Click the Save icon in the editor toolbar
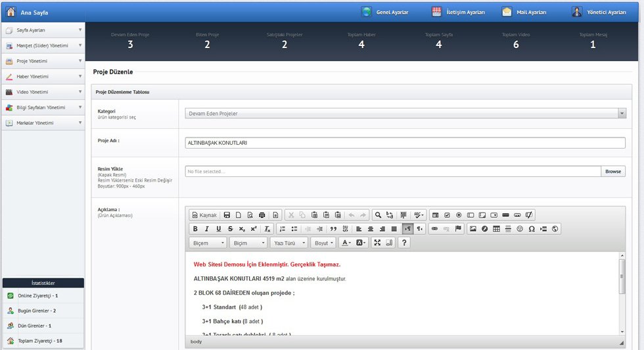Screen dimensions: 644x350 pyautogui.click(x=227, y=215)
